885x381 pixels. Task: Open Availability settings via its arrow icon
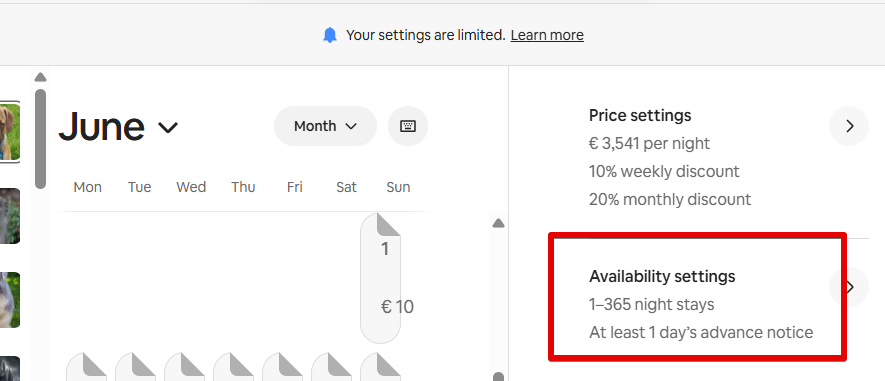click(849, 287)
